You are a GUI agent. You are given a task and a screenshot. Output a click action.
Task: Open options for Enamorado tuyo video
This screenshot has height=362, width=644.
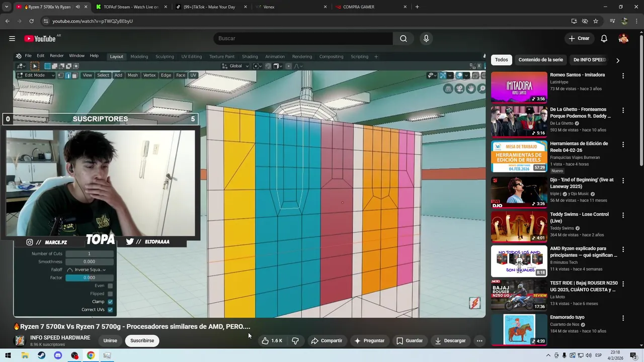tap(623, 318)
